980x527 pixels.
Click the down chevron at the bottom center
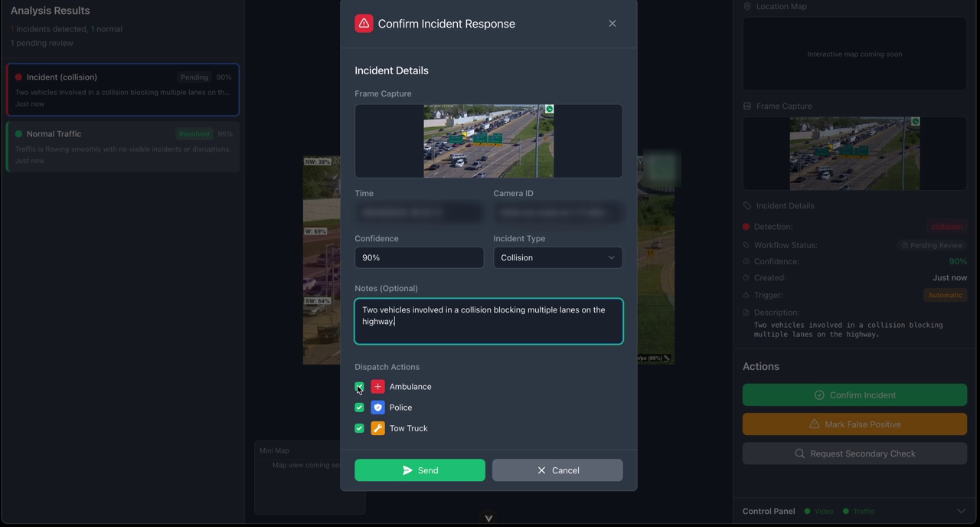(x=488, y=519)
